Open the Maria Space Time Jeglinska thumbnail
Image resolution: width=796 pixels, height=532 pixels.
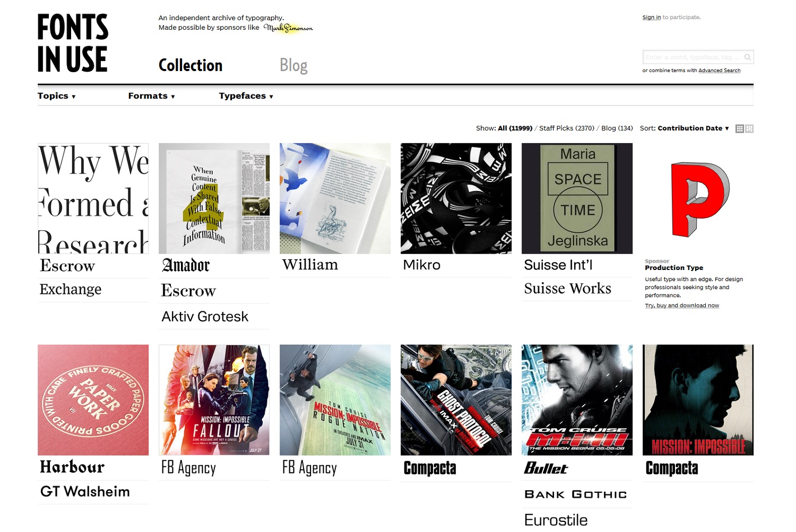click(577, 198)
